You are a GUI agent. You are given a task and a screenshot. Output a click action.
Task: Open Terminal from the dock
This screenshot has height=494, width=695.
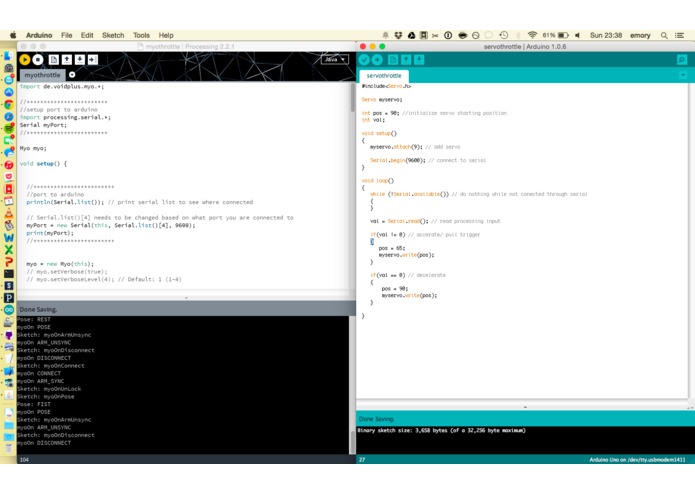click(x=9, y=274)
